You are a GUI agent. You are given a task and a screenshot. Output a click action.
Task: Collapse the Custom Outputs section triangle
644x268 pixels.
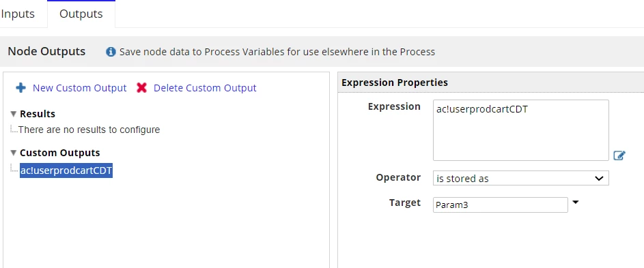pyautogui.click(x=14, y=153)
